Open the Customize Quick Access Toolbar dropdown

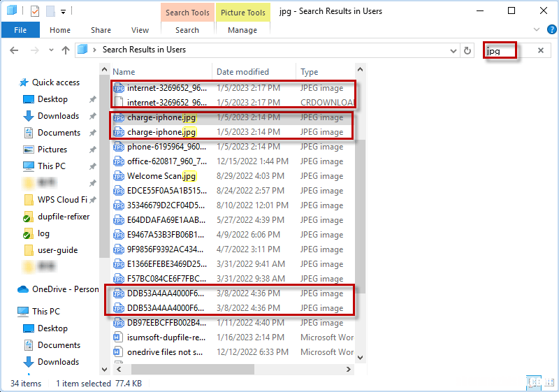point(63,12)
